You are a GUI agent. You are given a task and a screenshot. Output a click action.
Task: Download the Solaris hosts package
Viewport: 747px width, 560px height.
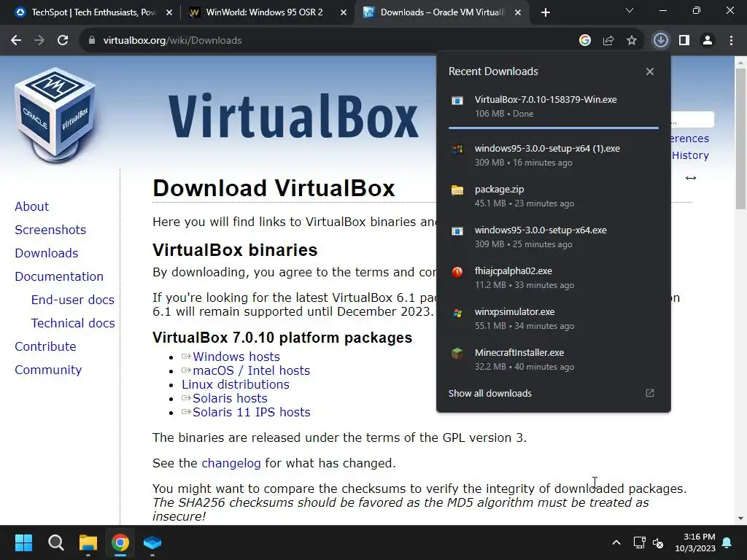[x=230, y=398]
